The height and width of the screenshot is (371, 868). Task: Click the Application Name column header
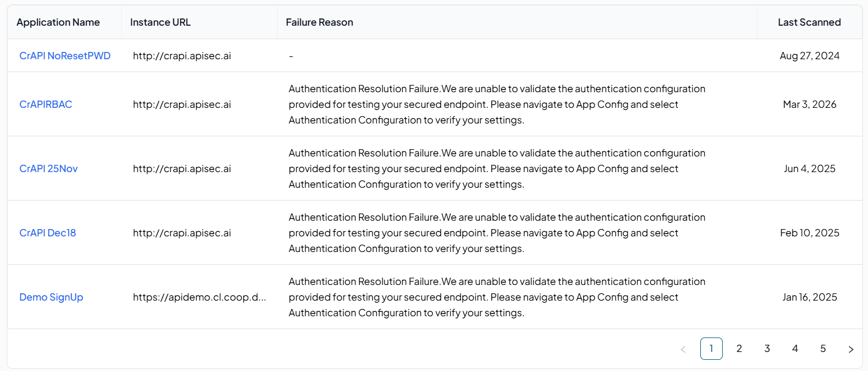(58, 22)
